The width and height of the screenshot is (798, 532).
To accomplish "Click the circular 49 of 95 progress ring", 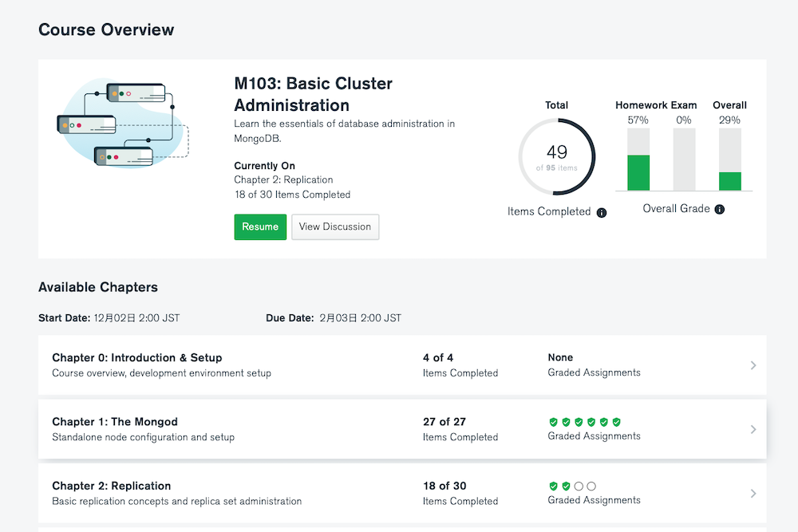I will click(557, 156).
